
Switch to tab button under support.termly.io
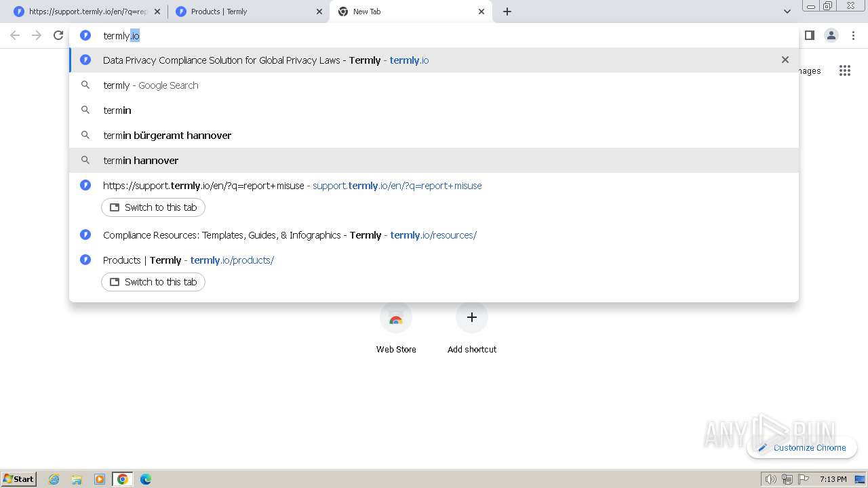coord(153,207)
